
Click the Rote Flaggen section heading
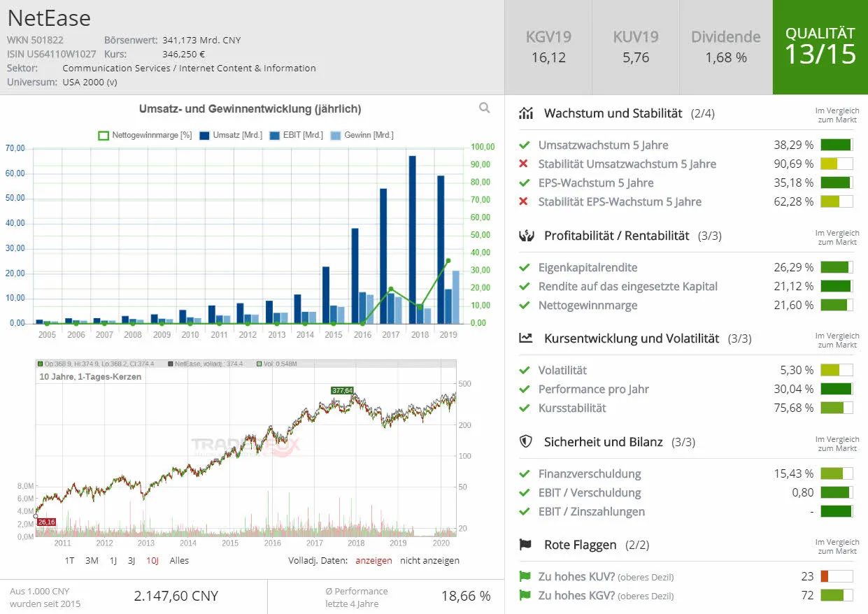point(581,545)
